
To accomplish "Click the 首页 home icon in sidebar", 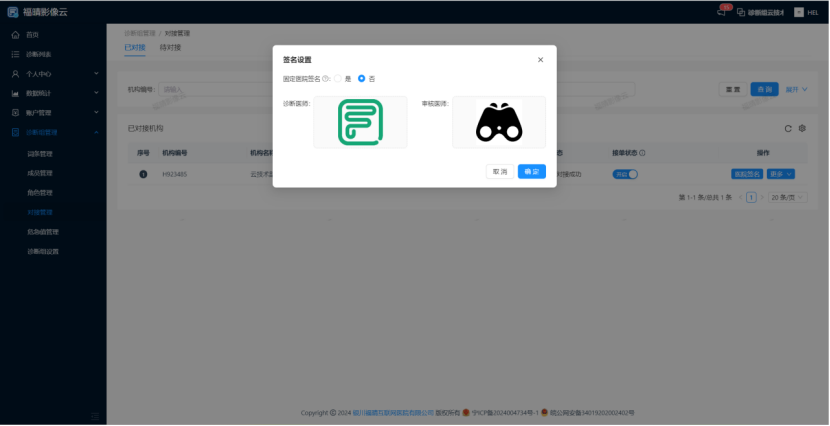I will coord(15,35).
